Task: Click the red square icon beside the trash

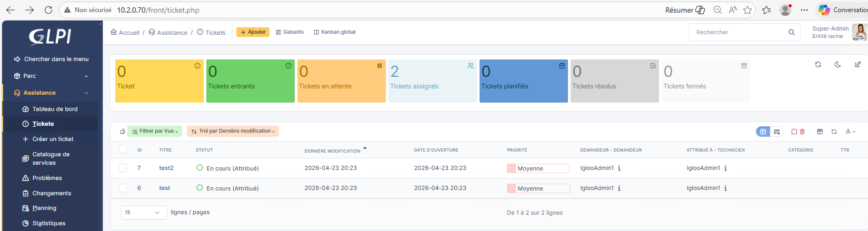Action: [794, 132]
